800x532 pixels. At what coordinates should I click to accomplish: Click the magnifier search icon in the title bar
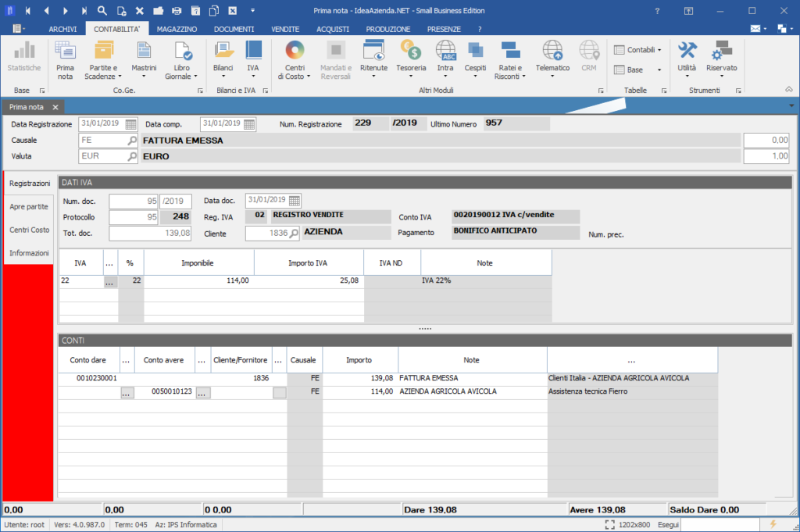(x=102, y=11)
